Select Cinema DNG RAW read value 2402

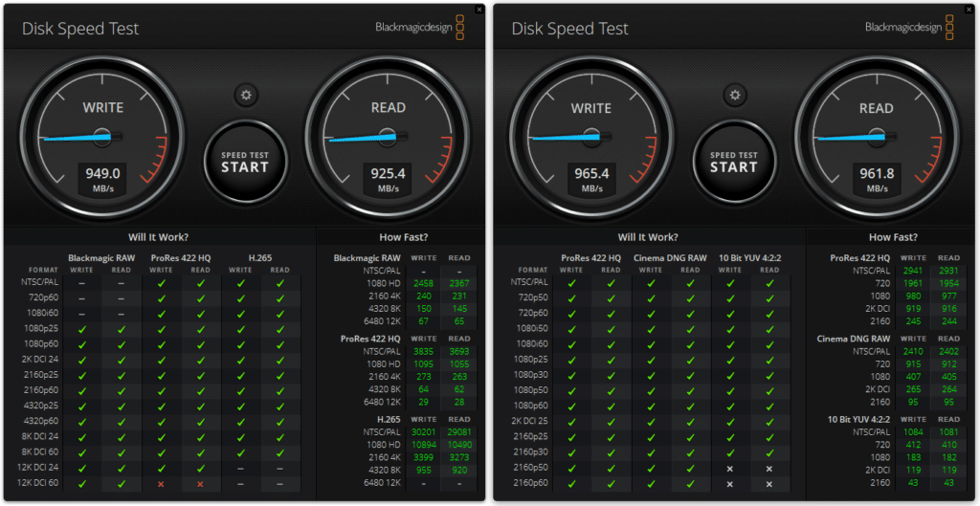(949, 351)
